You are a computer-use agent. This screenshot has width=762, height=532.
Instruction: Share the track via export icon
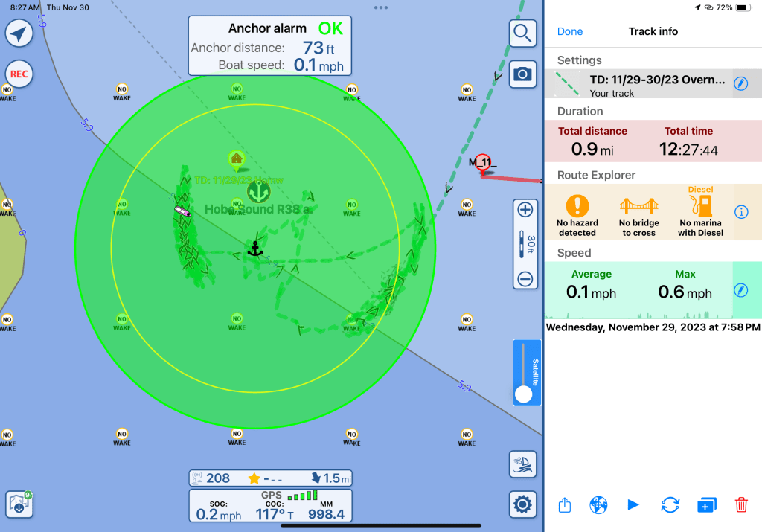coord(565,505)
